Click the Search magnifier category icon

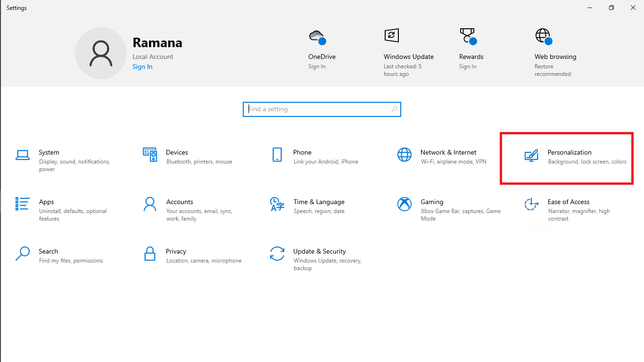pos(23,254)
